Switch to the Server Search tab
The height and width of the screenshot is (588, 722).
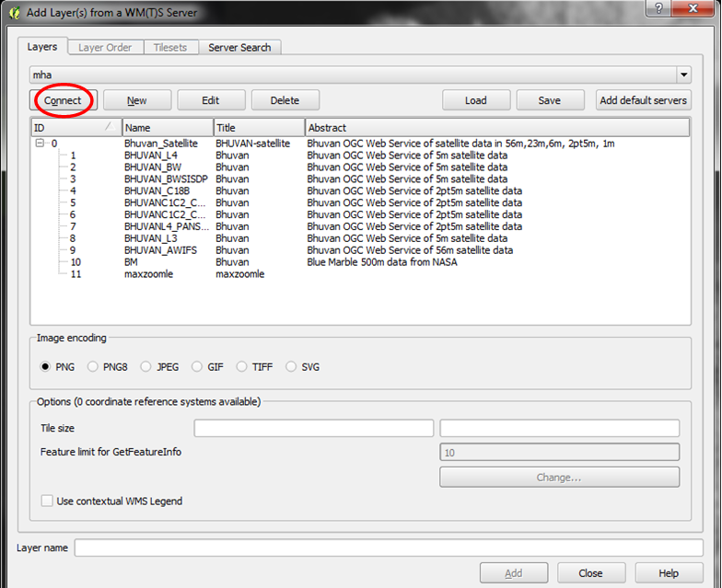pos(239,48)
